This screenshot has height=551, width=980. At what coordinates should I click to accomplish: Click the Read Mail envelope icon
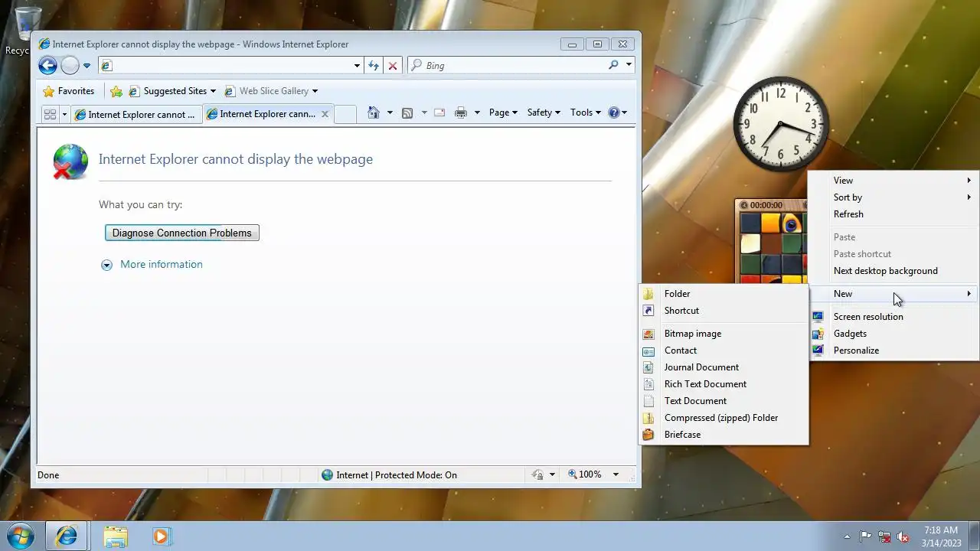(x=439, y=112)
